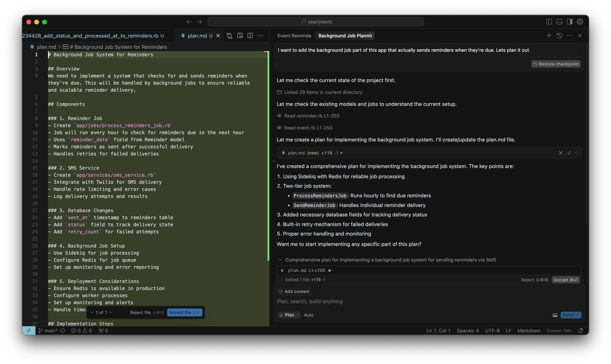The height and width of the screenshot is (364, 611).
Task: Switch to Event Reminde chat tab
Action: point(294,36)
